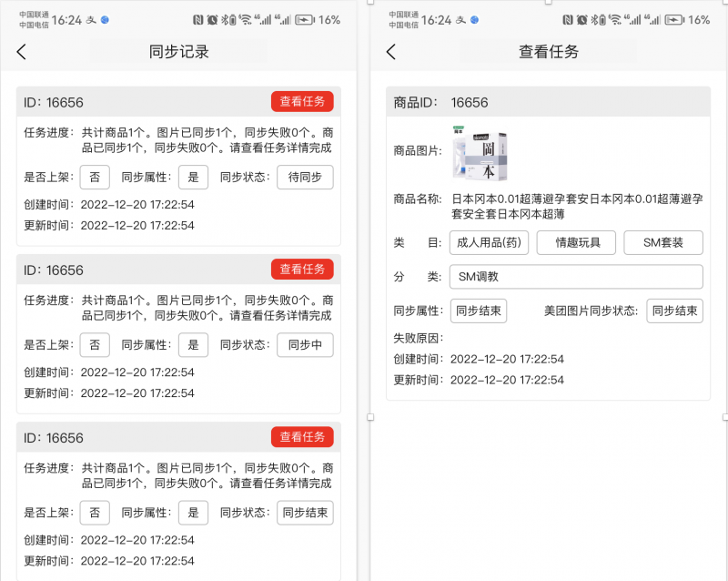Click 创建时间 2022-12-20 in 查看任务 screen
The height and width of the screenshot is (581, 728).
pyautogui.click(x=479, y=360)
